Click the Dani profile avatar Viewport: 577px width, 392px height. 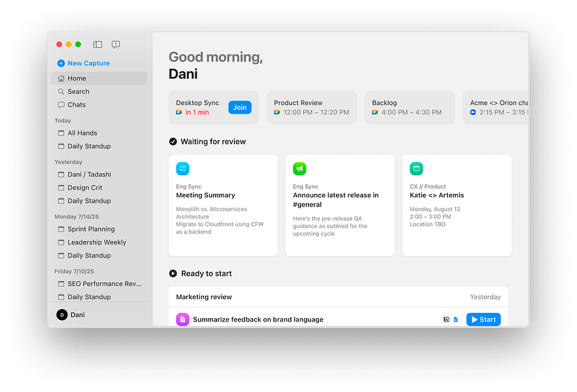tap(62, 315)
